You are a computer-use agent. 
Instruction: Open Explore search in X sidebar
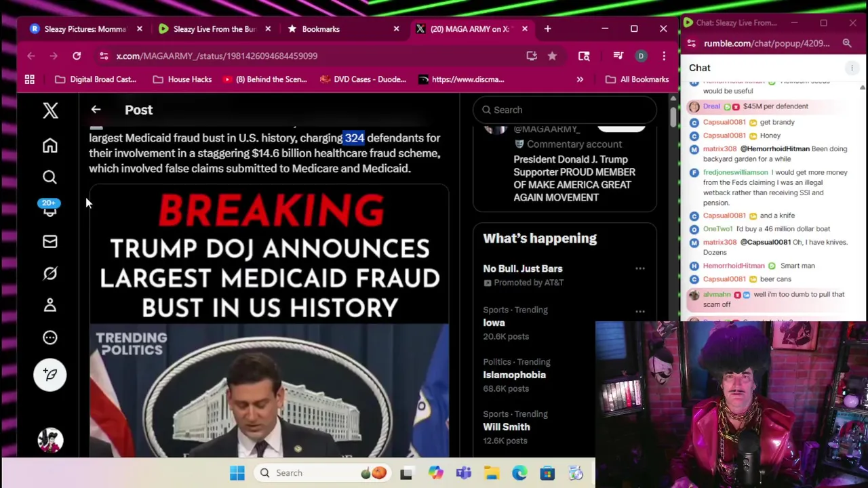coord(50,178)
